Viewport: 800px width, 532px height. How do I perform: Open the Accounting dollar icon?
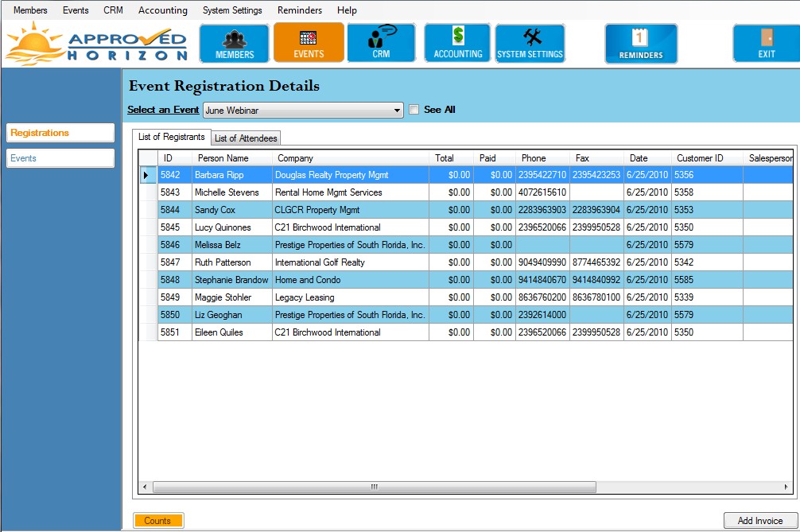(458, 43)
